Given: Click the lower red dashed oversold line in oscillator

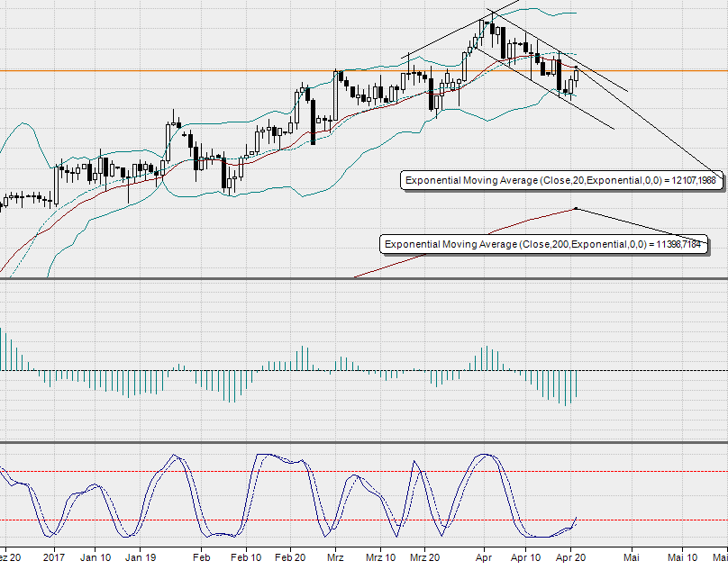Looking at the screenshot, I should 364,520.
